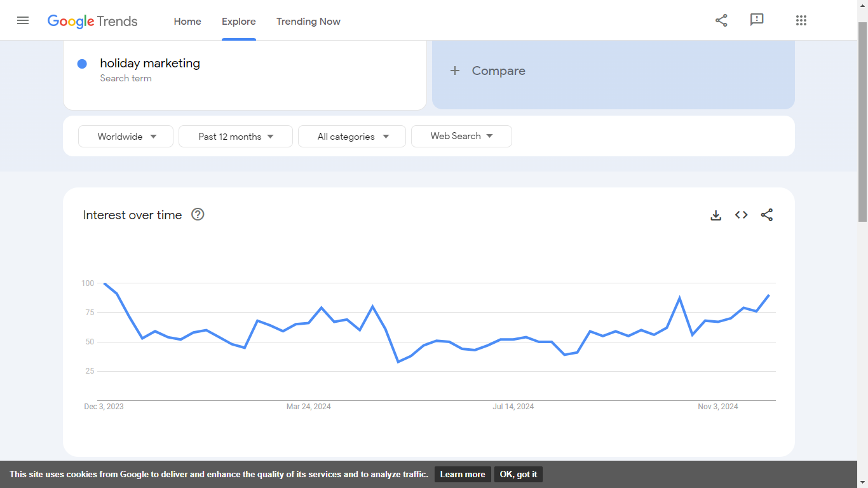Select the Explore tab
The image size is (868, 488).
coord(239,21)
